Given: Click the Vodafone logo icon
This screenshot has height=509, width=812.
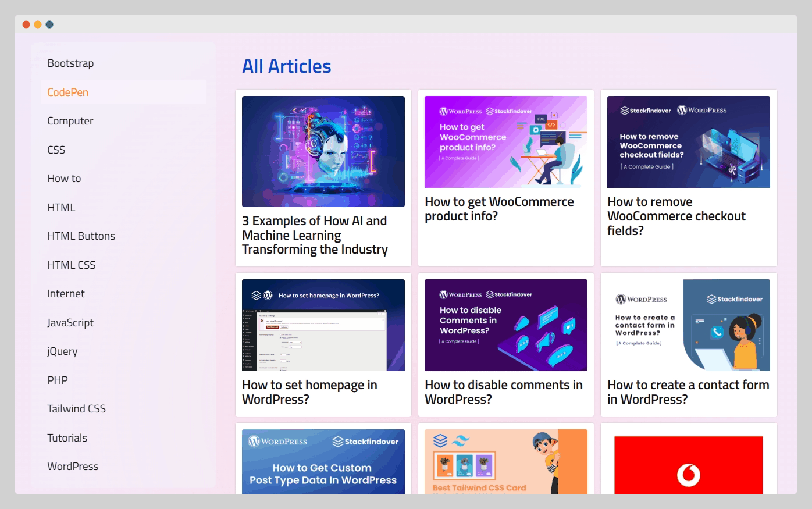Looking at the screenshot, I should pos(689,475).
